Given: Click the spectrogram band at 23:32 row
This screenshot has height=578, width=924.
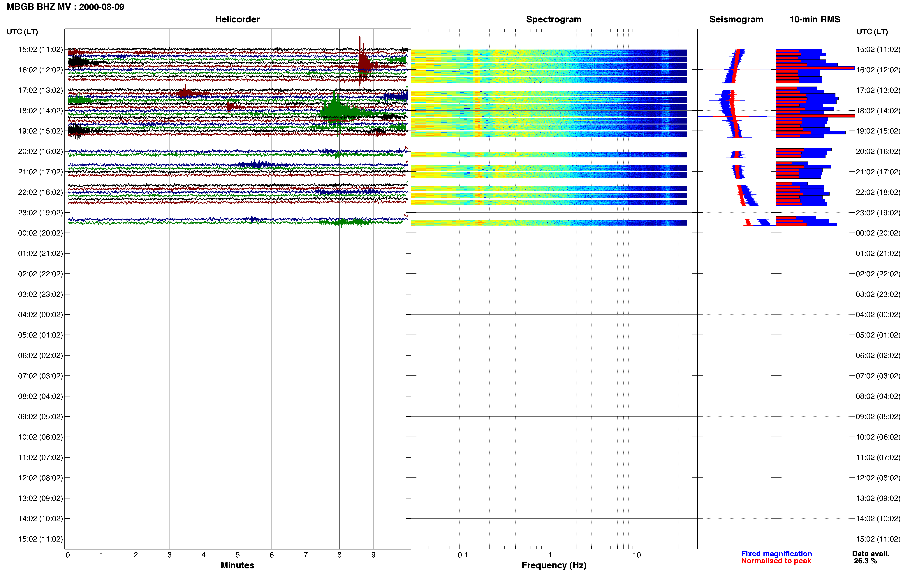Looking at the screenshot, I should (x=549, y=222).
